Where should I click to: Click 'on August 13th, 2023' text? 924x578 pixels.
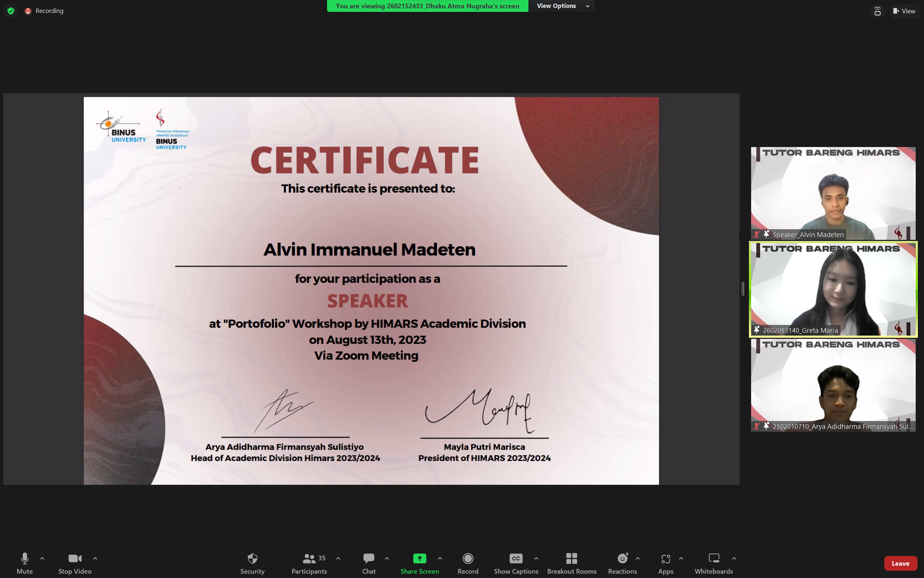pos(367,340)
